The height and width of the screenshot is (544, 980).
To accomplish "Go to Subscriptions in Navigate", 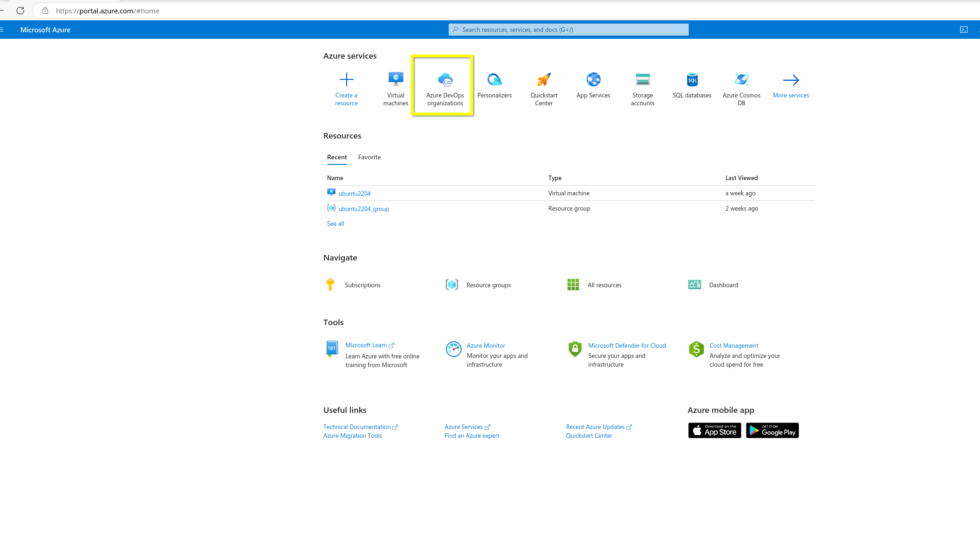I will tap(362, 285).
